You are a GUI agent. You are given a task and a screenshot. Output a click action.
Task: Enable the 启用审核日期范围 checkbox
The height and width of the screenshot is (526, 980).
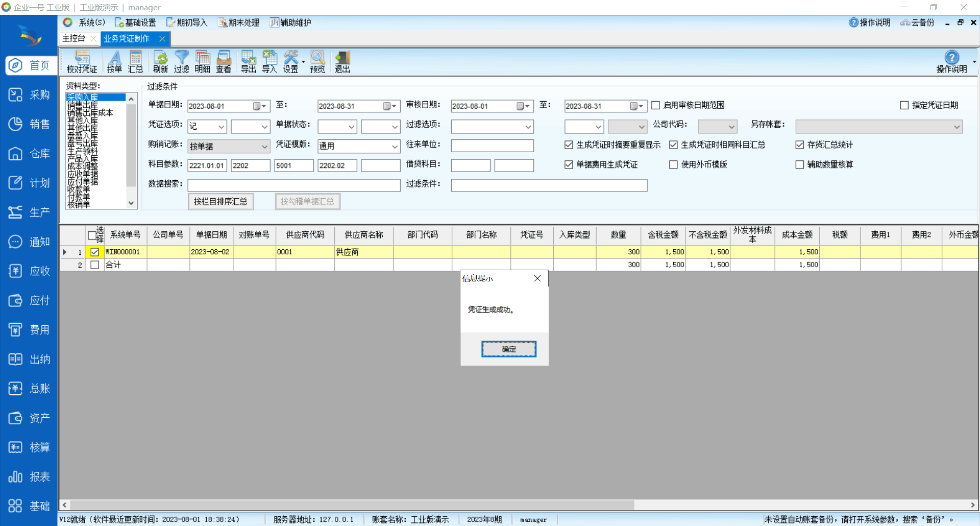tap(656, 105)
